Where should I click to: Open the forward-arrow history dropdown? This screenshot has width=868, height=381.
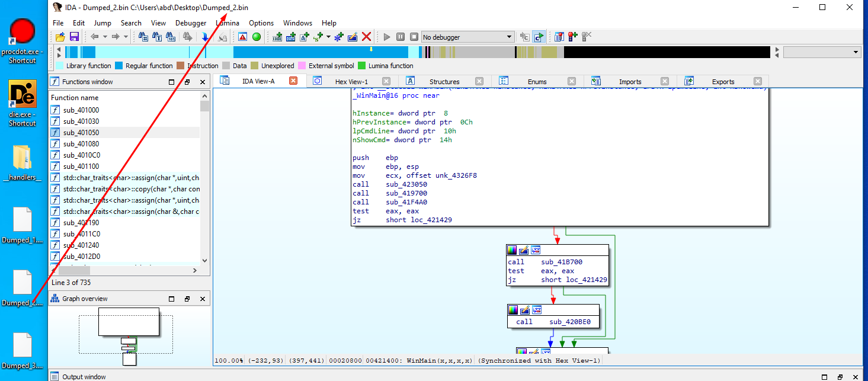pos(126,37)
